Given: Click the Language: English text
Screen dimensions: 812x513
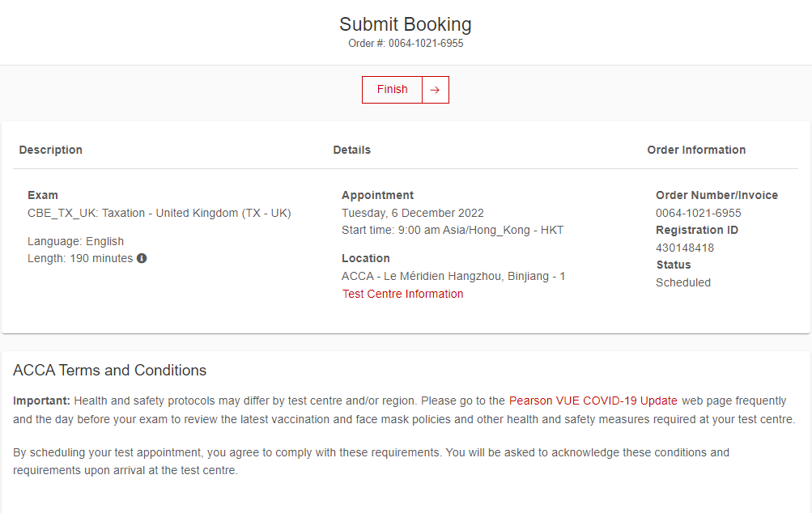Looking at the screenshot, I should (x=75, y=241).
